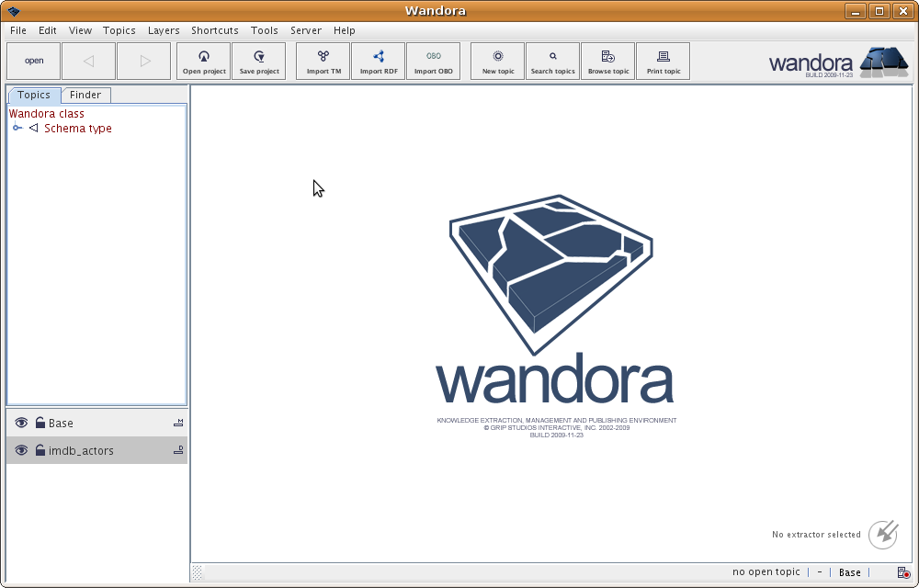Select the Wandora class tree item

(x=47, y=114)
